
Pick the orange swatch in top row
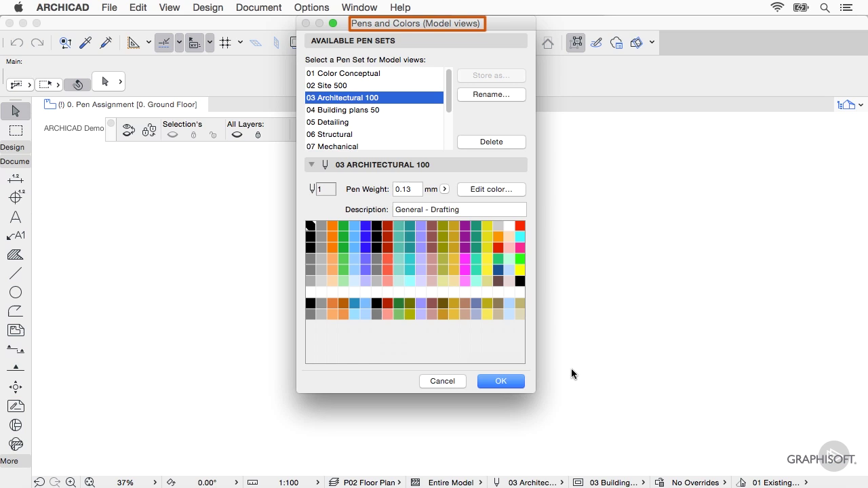pyautogui.click(x=332, y=226)
